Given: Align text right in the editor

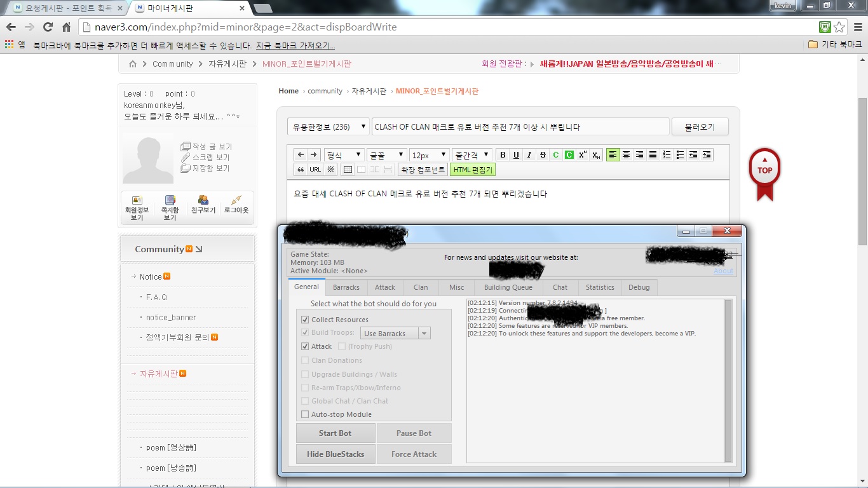Looking at the screenshot, I should tap(640, 155).
